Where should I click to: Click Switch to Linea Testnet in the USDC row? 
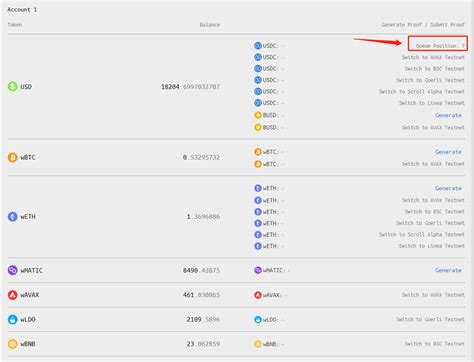pyautogui.click(x=432, y=103)
